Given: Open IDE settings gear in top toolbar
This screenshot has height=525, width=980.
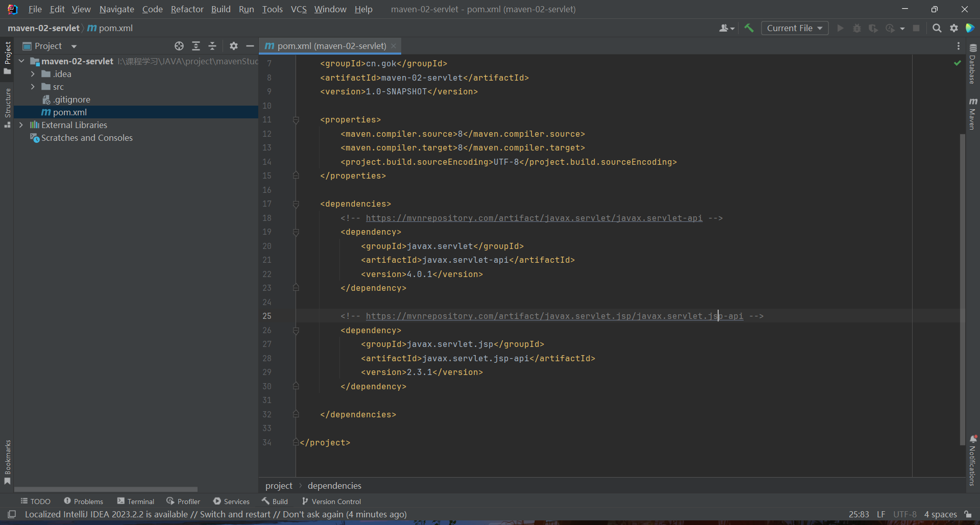Looking at the screenshot, I should click(953, 28).
